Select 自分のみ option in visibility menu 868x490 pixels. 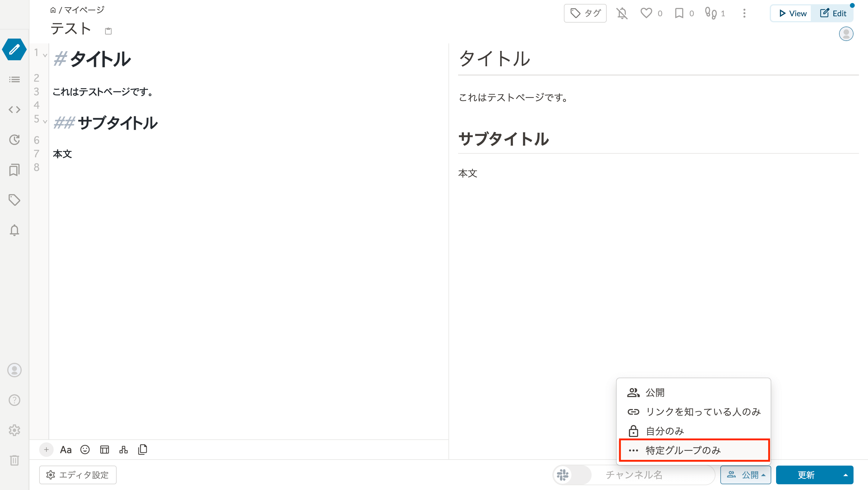pos(693,431)
